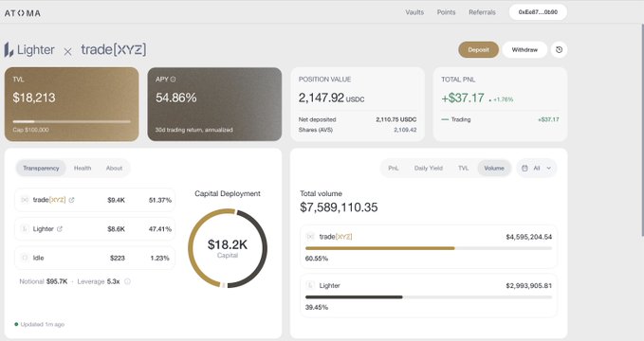
Task: Open the transaction history clock icon
Action: click(x=559, y=49)
